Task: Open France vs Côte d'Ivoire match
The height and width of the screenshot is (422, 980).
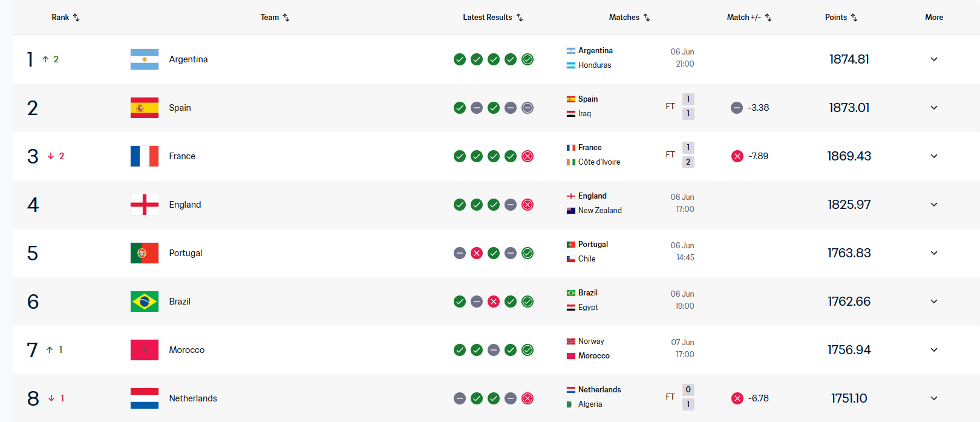Action: click(x=630, y=155)
